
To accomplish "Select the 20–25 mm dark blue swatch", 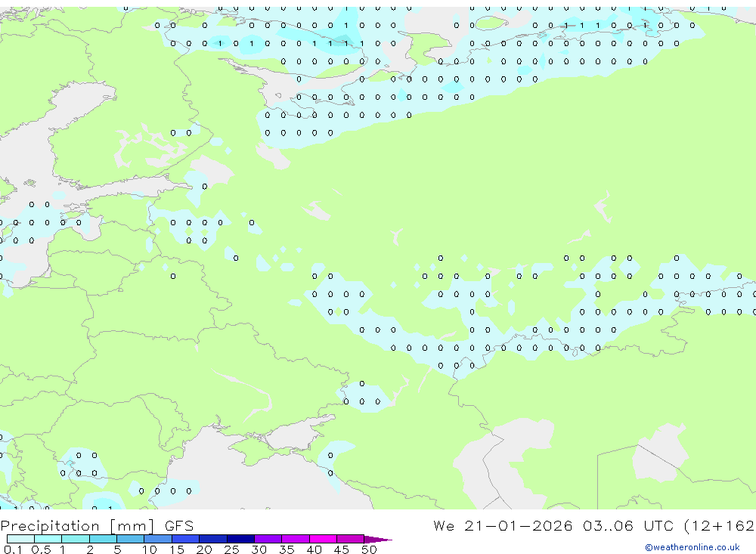I will coord(213,539).
